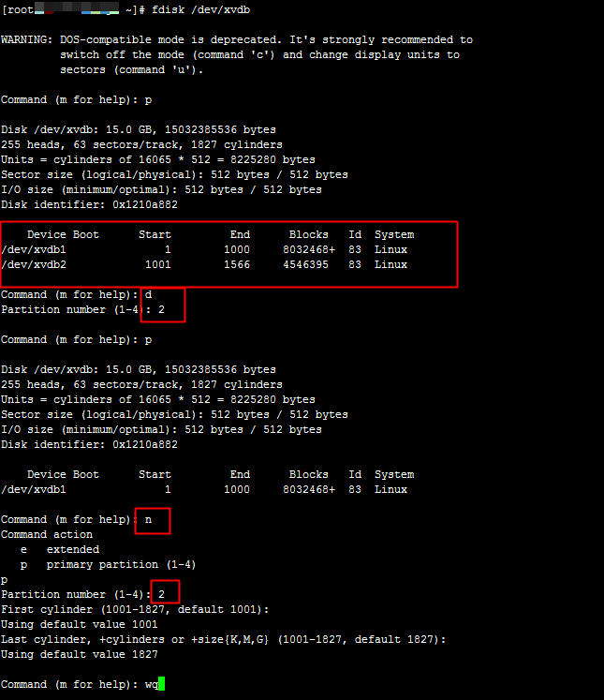The image size is (604, 700).
Task: Click the green terminal cursor block
Action: coord(161,684)
